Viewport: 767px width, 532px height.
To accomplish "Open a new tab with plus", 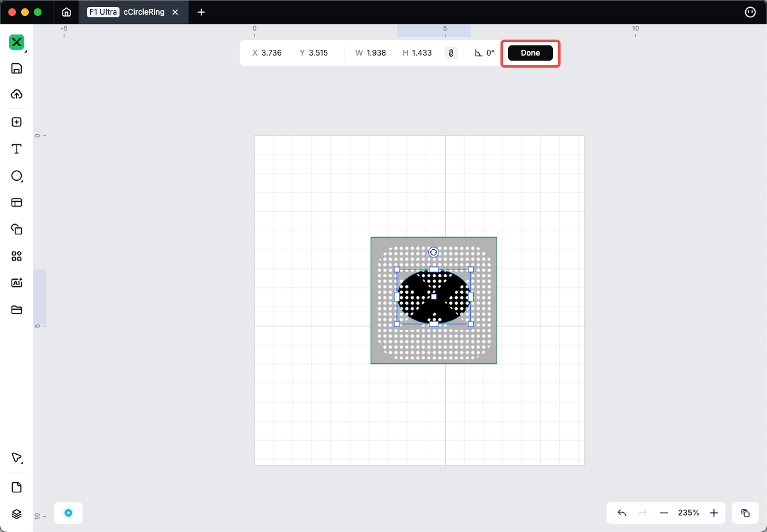I will pos(201,12).
